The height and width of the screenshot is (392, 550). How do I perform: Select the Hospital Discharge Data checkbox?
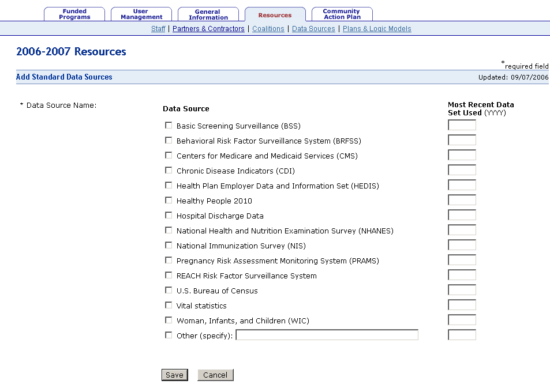tap(169, 215)
